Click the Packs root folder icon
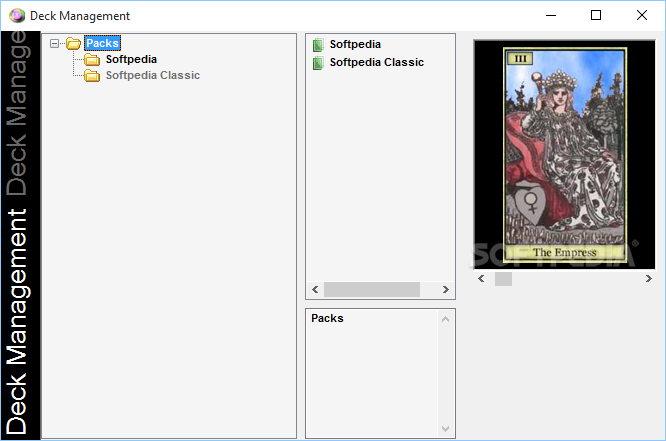 click(73, 43)
